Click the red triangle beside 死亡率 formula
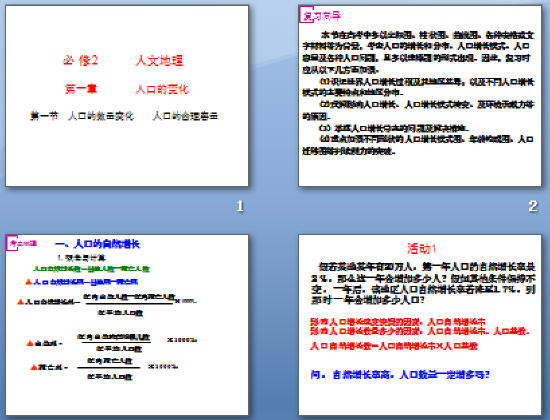The width and height of the screenshot is (550, 420). pos(34,367)
